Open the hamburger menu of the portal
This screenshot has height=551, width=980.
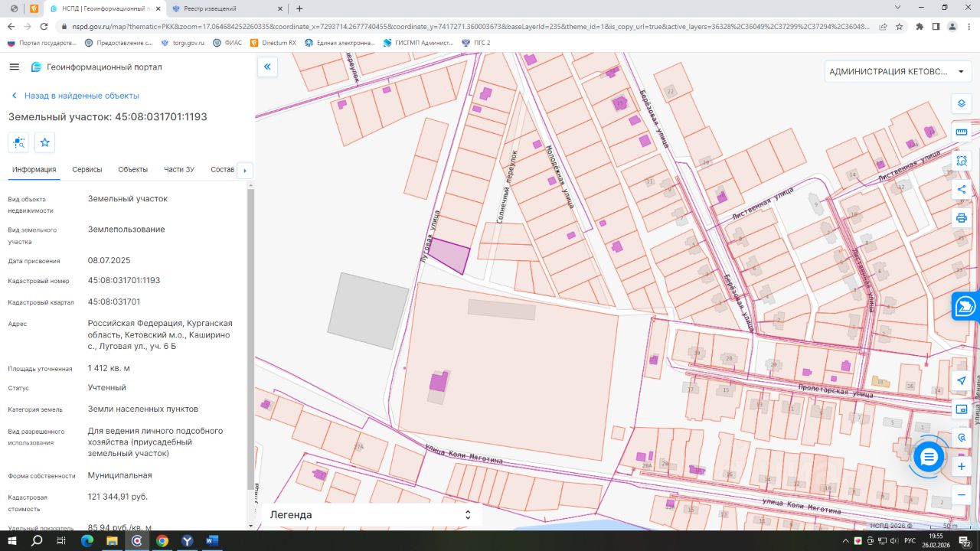click(14, 67)
